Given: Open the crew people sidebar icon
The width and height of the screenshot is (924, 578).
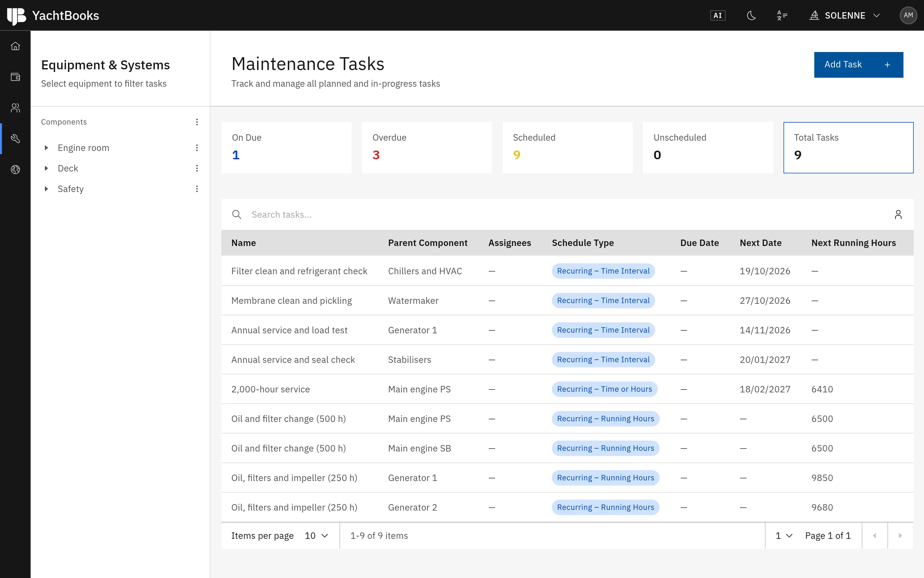Looking at the screenshot, I should click(15, 108).
